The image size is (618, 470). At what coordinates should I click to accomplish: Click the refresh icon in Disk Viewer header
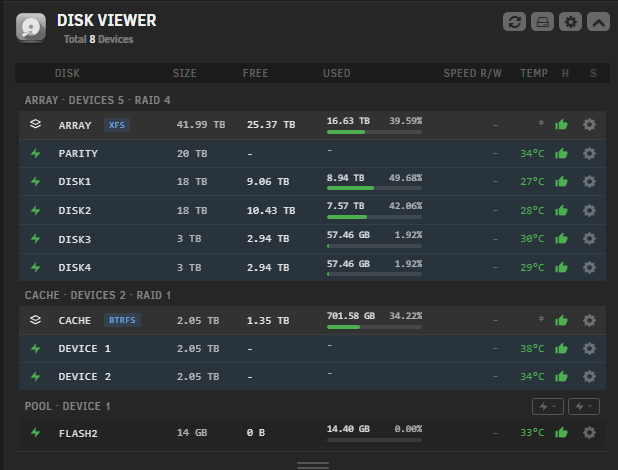514,22
